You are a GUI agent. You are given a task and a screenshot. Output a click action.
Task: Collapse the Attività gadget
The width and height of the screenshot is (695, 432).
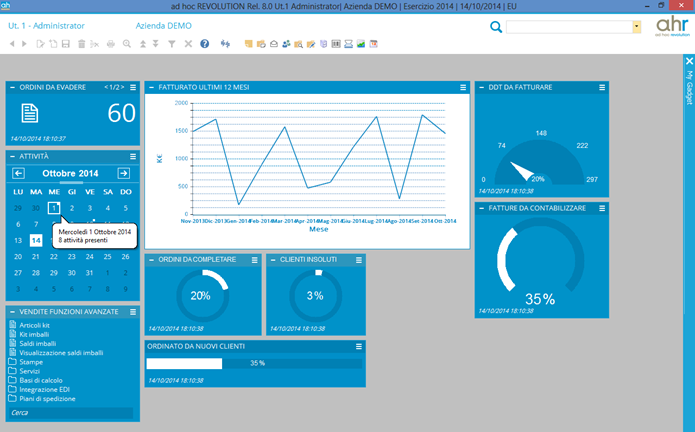click(12, 157)
